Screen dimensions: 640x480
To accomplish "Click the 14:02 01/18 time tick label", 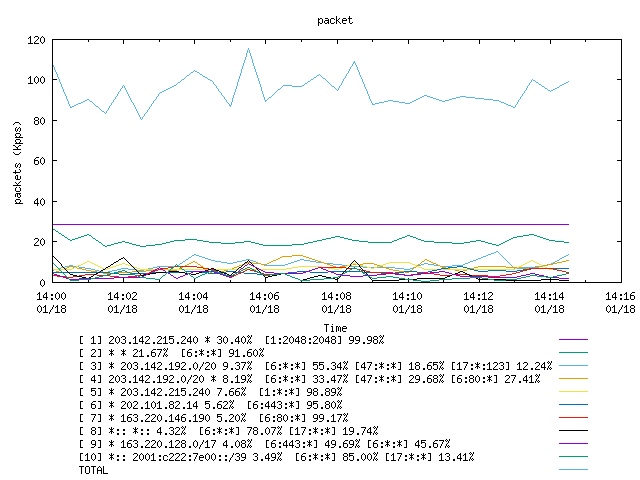I will tap(122, 302).
